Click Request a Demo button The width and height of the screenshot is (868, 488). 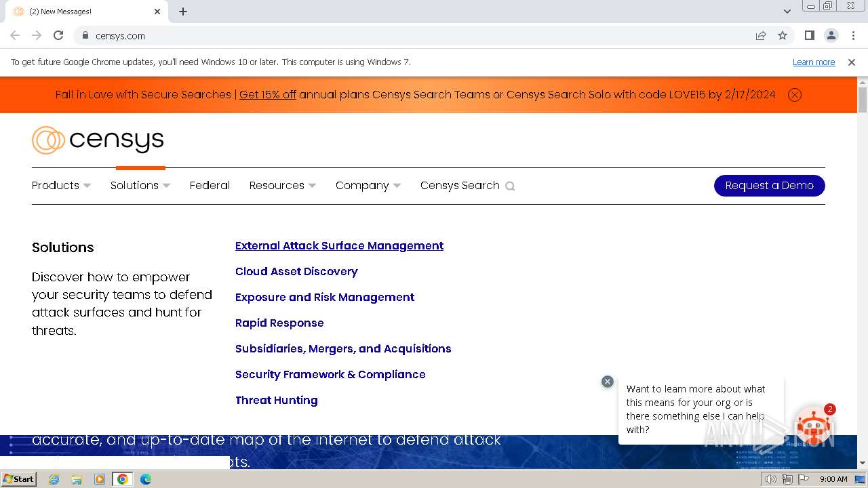click(x=770, y=186)
